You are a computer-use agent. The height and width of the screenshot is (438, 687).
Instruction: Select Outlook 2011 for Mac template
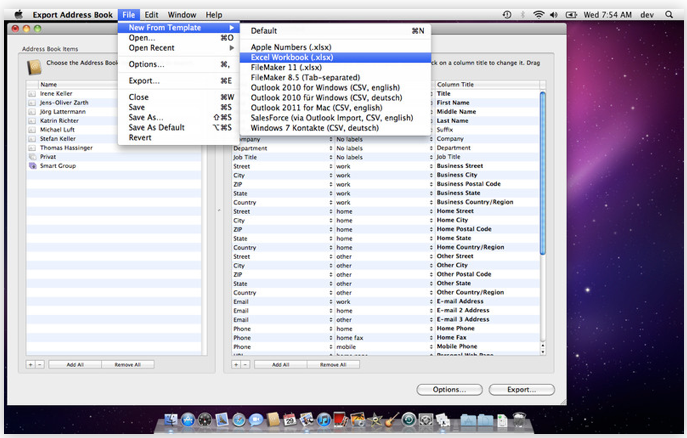tap(335, 108)
